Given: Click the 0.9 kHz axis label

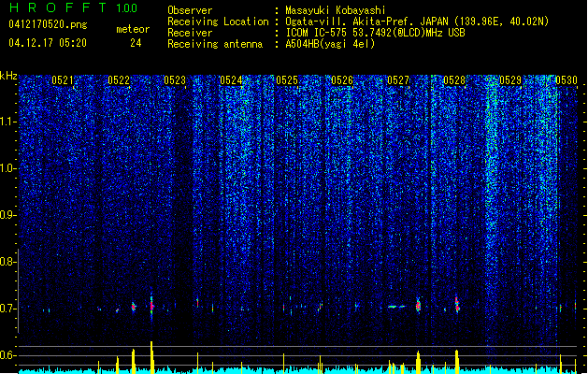Looking at the screenshot, I should pyautogui.click(x=7, y=215).
